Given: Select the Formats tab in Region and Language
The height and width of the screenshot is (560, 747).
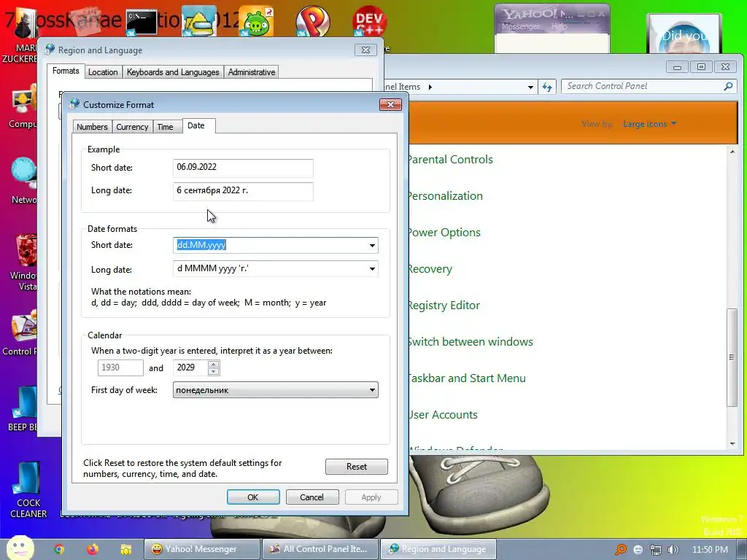Looking at the screenshot, I should [x=66, y=71].
